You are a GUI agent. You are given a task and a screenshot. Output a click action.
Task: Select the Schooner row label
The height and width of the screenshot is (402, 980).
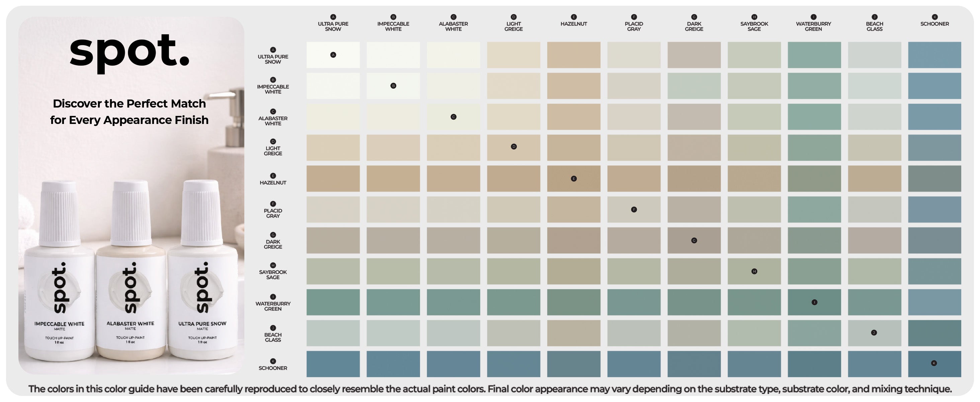[273, 368]
